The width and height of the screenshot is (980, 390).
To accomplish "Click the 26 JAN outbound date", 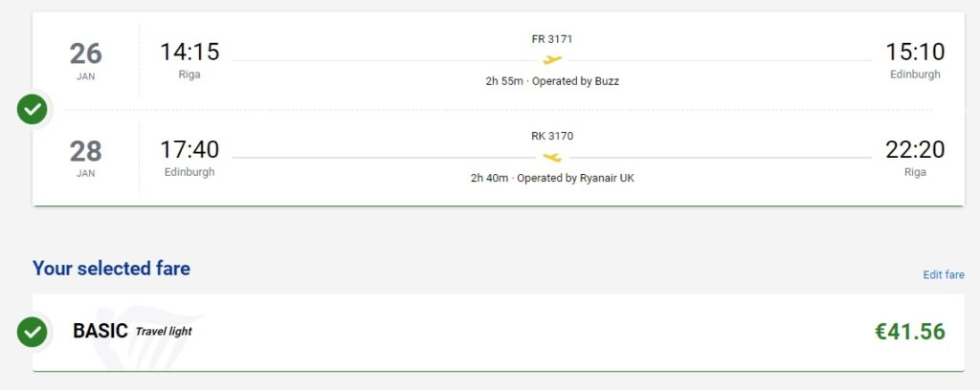I will tap(85, 61).
